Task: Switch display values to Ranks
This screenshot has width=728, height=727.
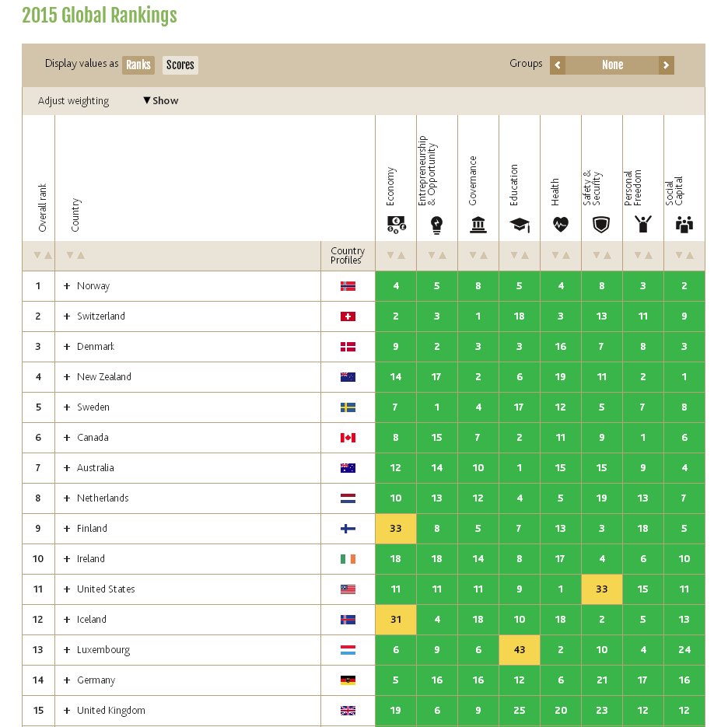Action: [138, 65]
